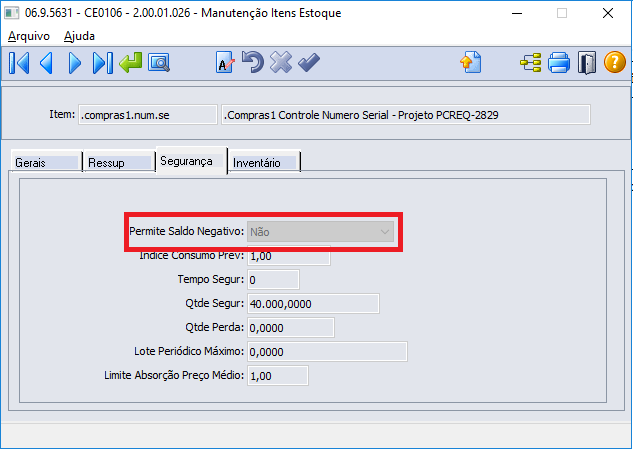Click the Item code field
Screen dimensions: 633x449
148,115
